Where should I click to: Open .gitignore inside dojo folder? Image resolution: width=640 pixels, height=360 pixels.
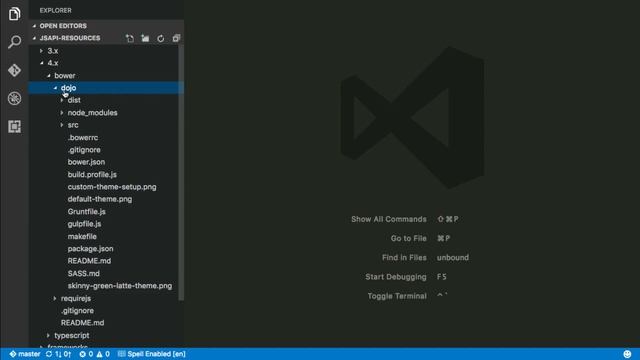pyautogui.click(x=84, y=150)
